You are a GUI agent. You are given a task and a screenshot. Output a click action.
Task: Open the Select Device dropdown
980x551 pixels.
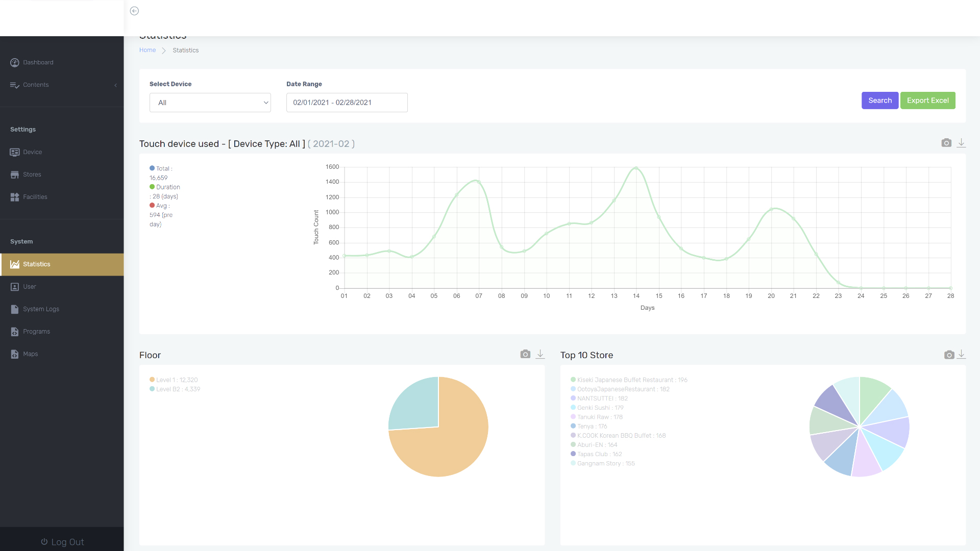(210, 103)
